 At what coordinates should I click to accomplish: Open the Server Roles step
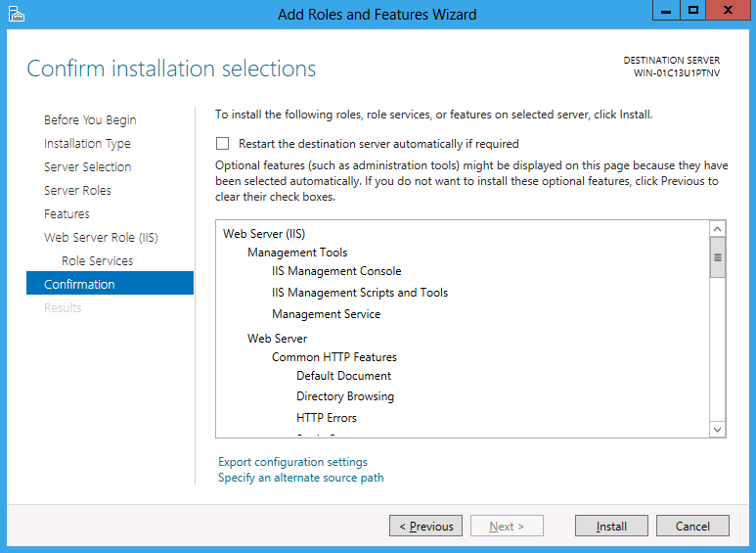click(x=77, y=191)
